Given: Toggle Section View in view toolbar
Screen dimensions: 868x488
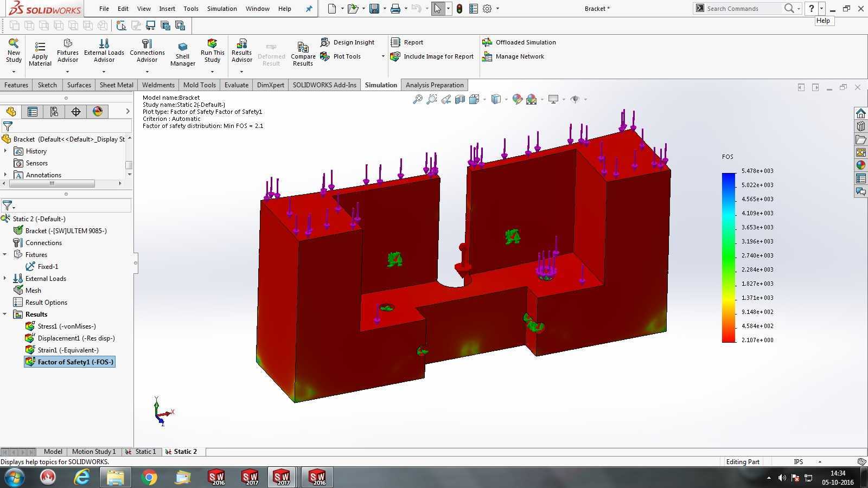Looking at the screenshot, I should pos(460,99).
